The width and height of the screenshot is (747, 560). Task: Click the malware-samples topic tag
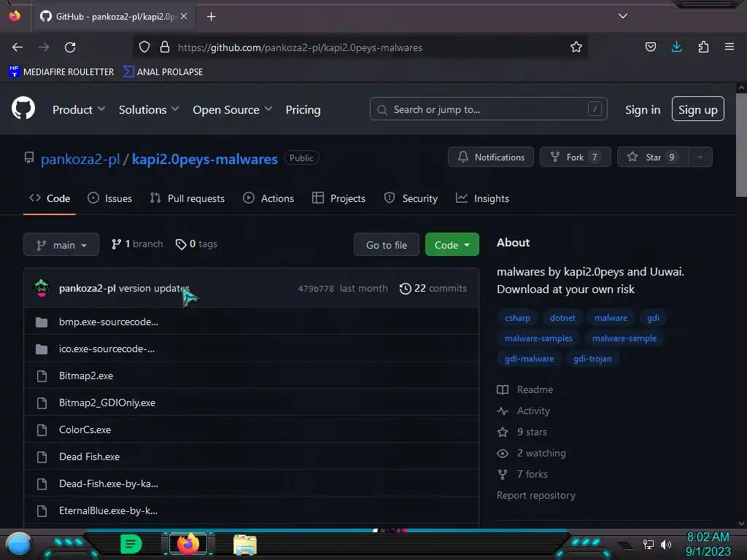coord(538,338)
